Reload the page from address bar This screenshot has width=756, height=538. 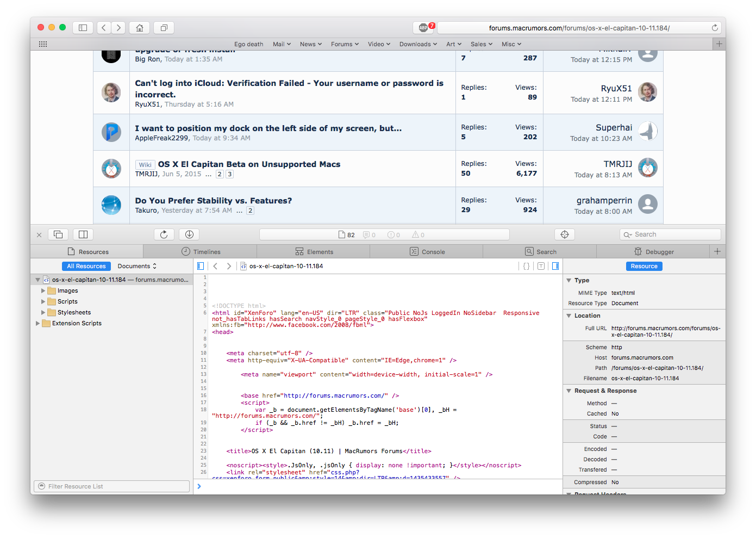click(715, 28)
